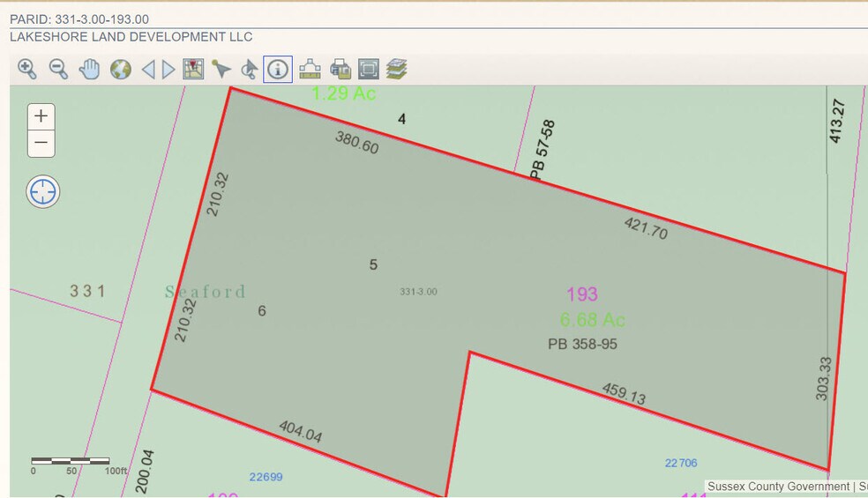Click the Seaford place name label
Screen dimensions: 868x498
pyautogui.click(x=205, y=291)
